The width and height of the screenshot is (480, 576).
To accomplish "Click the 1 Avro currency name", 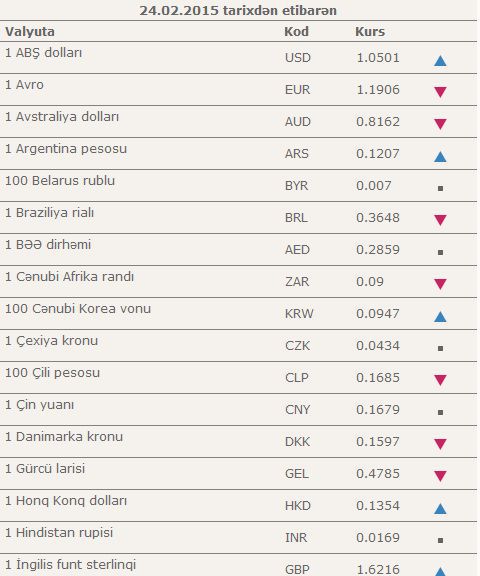I will tap(24, 85).
